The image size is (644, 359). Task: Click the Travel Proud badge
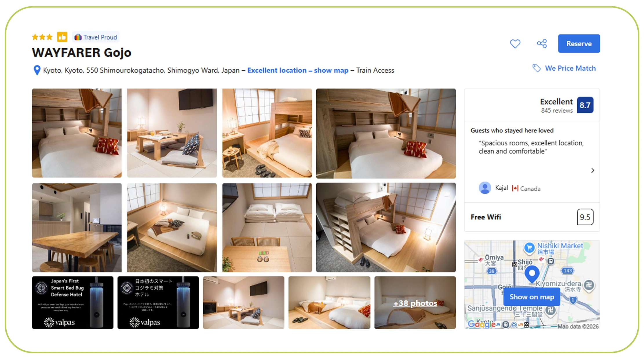click(x=96, y=37)
